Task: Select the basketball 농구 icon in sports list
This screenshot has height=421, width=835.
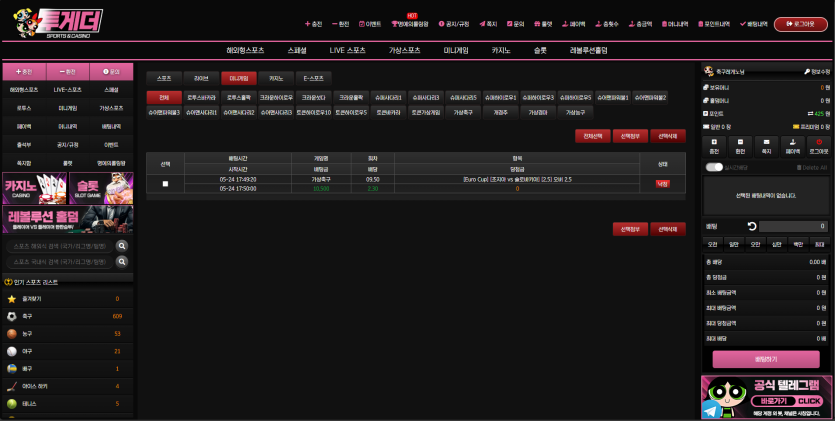Action: [x=12, y=333]
